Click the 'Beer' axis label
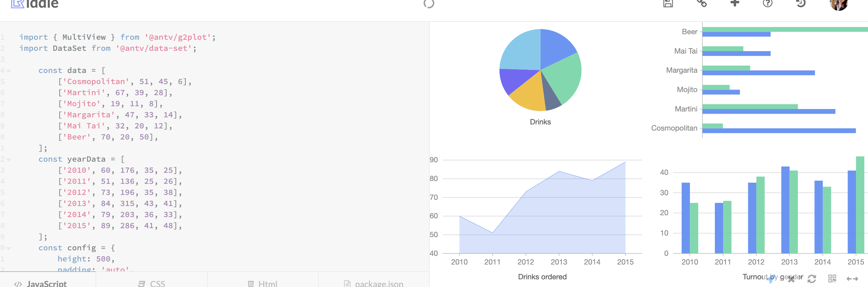This screenshot has height=287, width=868. pyautogui.click(x=690, y=32)
